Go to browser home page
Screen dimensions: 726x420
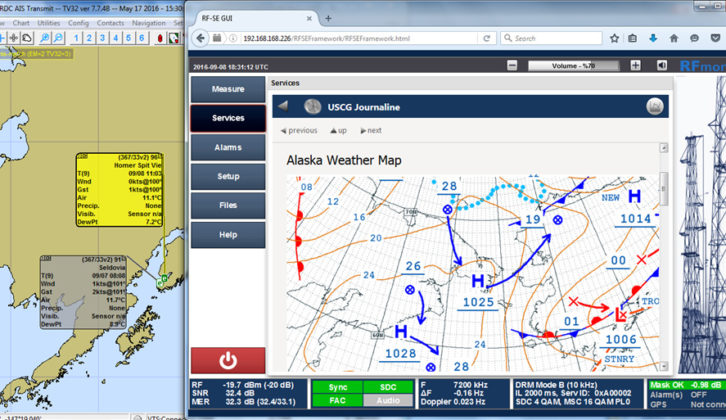674,38
